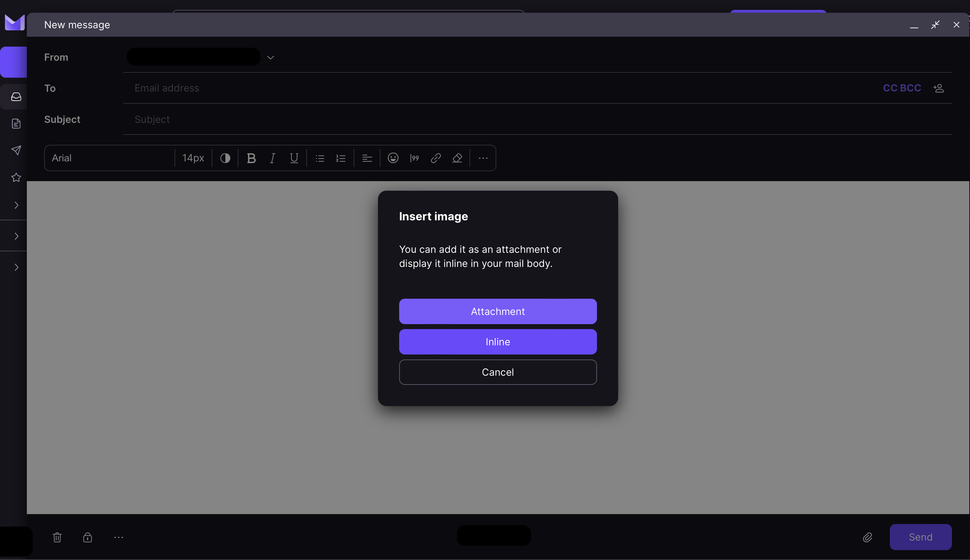This screenshot has width=970, height=560.
Task: Choose Inline in Insert image dialog
Action: (x=498, y=342)
